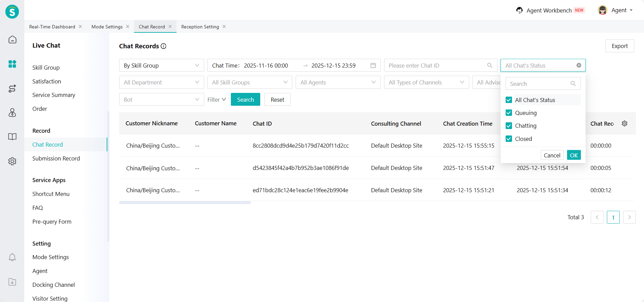Open the download center sidebar icon
The height and width of the screenshot is (302, 644).
tap(12, 282)
